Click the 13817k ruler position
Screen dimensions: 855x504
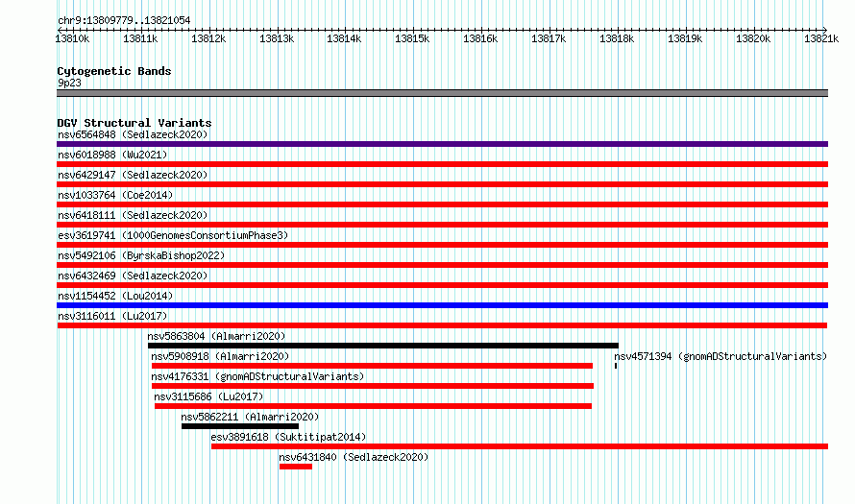click(x=549, y=38)
